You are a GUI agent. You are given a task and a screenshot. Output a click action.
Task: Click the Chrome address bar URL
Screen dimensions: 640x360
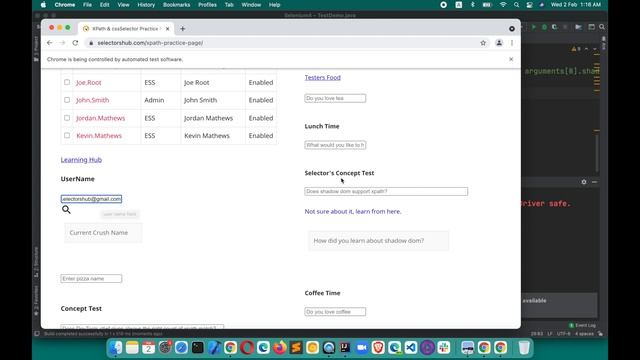[150, 43]
